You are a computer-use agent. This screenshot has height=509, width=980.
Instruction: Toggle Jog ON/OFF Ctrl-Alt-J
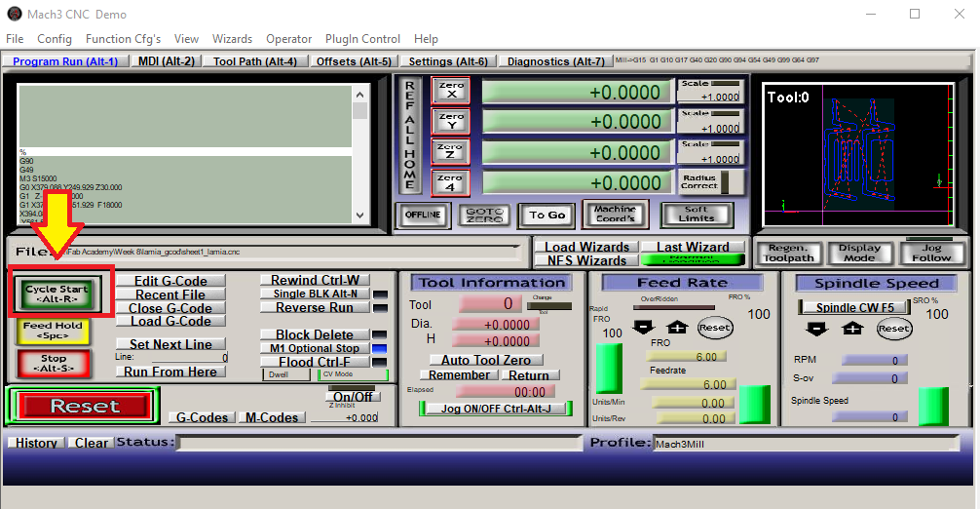(x=496, y=409)
